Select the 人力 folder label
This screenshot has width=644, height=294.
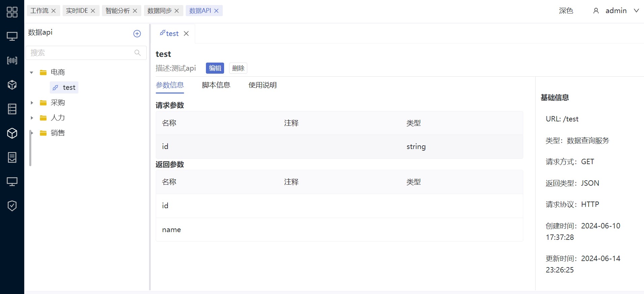tap(58, 118)
